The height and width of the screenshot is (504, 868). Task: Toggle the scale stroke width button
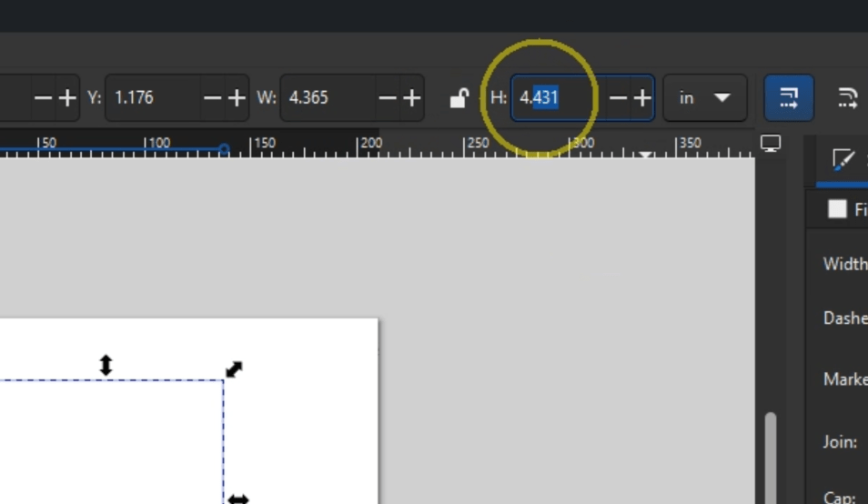(x=789, y=97)
